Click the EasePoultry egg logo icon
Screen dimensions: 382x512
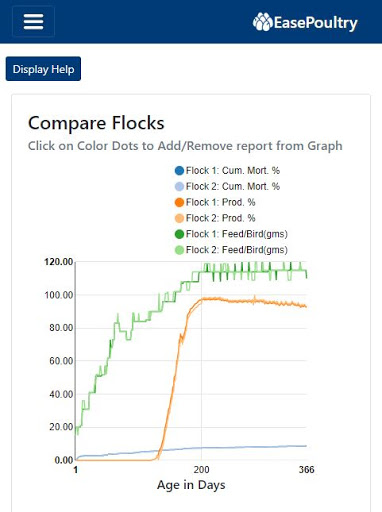[263, 22]
